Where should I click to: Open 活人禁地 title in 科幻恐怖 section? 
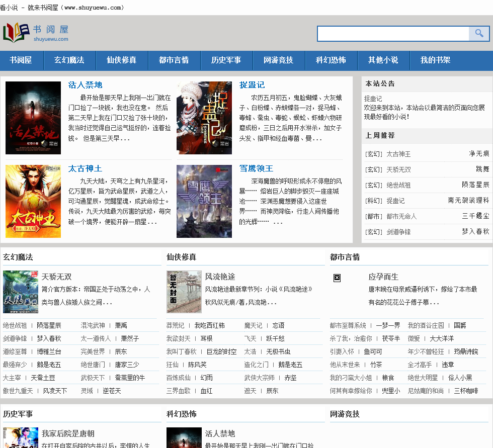click(220, 433)
